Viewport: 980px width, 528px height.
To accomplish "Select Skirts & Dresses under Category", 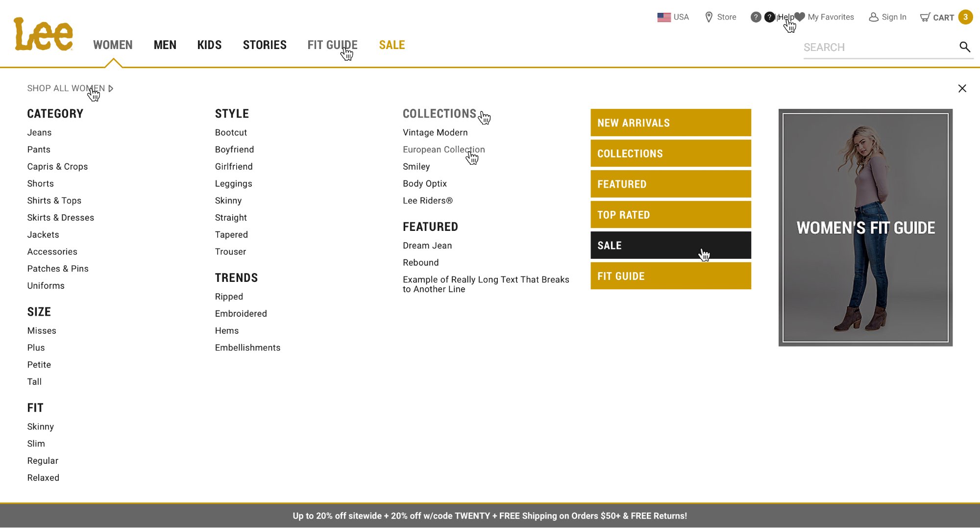I will 60,218.
